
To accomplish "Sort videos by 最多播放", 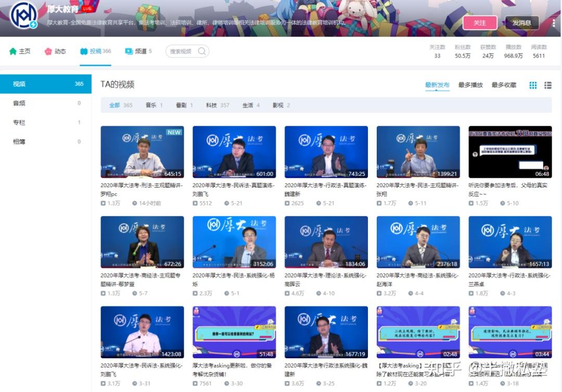I will pyautogui.click(x=470, y=85).
